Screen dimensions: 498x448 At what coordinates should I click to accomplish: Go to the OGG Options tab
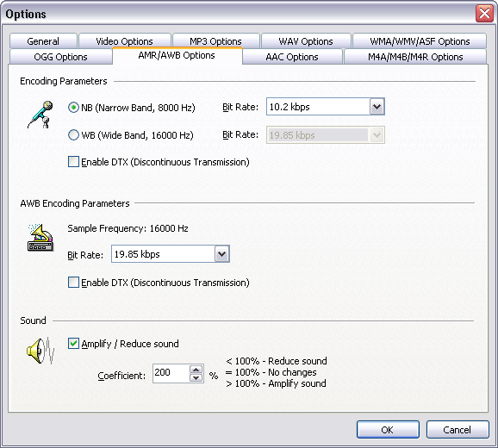(60, 57)
